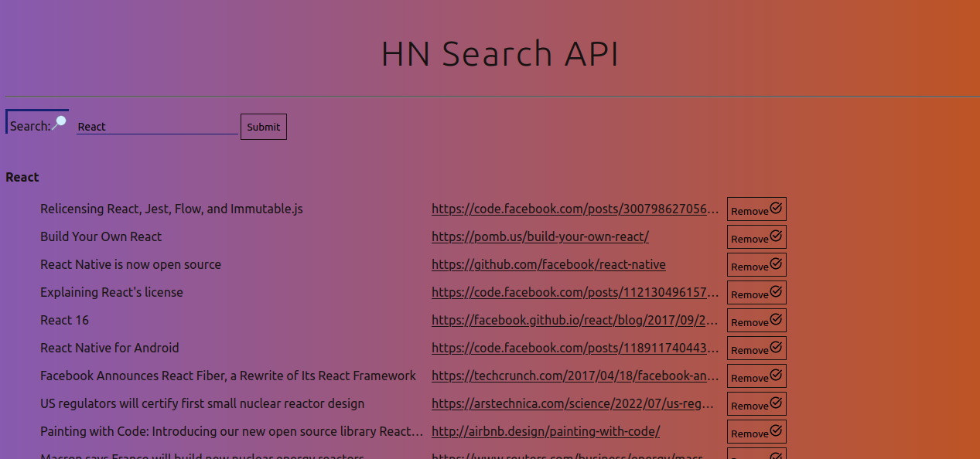Remove the React 16 story

(x=756, y=321)
